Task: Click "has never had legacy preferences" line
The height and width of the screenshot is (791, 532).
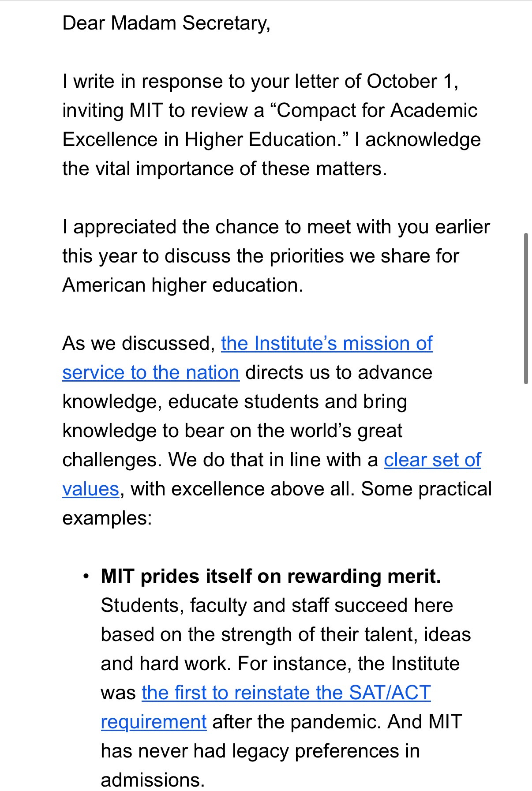Action: tap(260, 751)
